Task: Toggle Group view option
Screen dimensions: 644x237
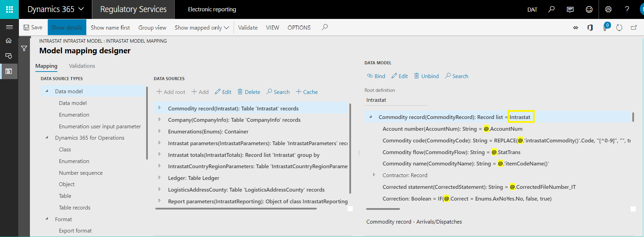Action: (x=152, y=28)
